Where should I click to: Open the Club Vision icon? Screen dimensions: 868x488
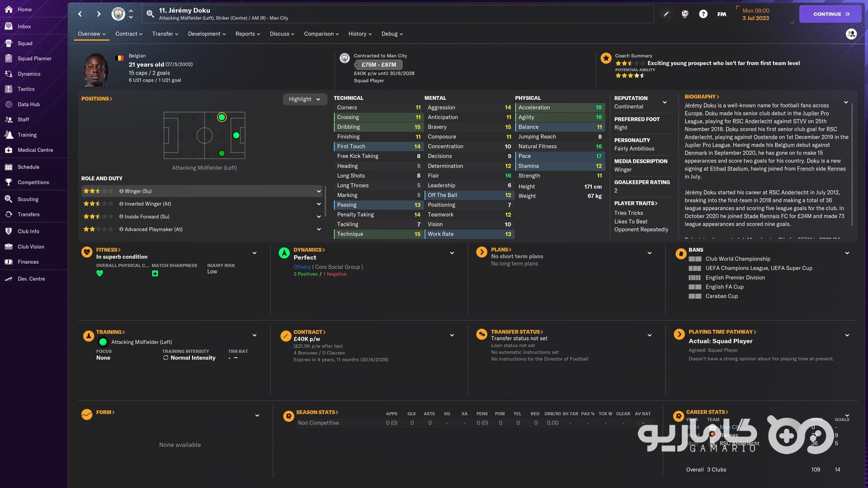9,247
